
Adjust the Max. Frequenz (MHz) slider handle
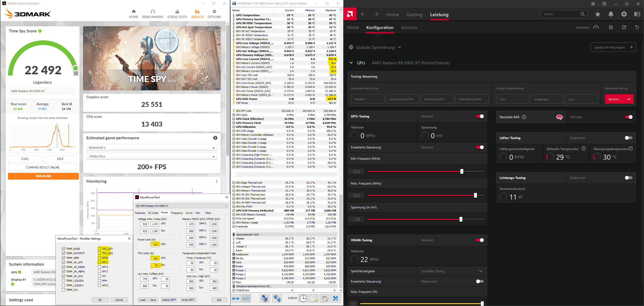[475, 195]
